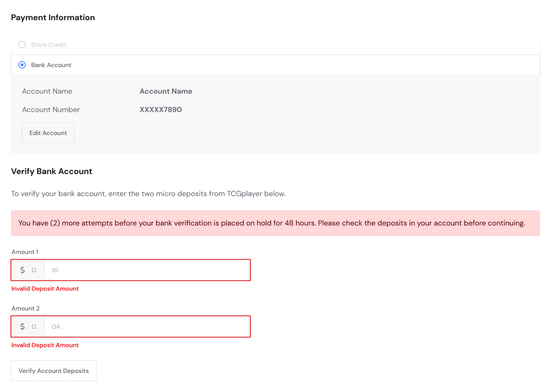Image resolution: width=551 pixels, height=392 pixels.
Task: Click the masked account number XXXXX7890
Action: 161,110
